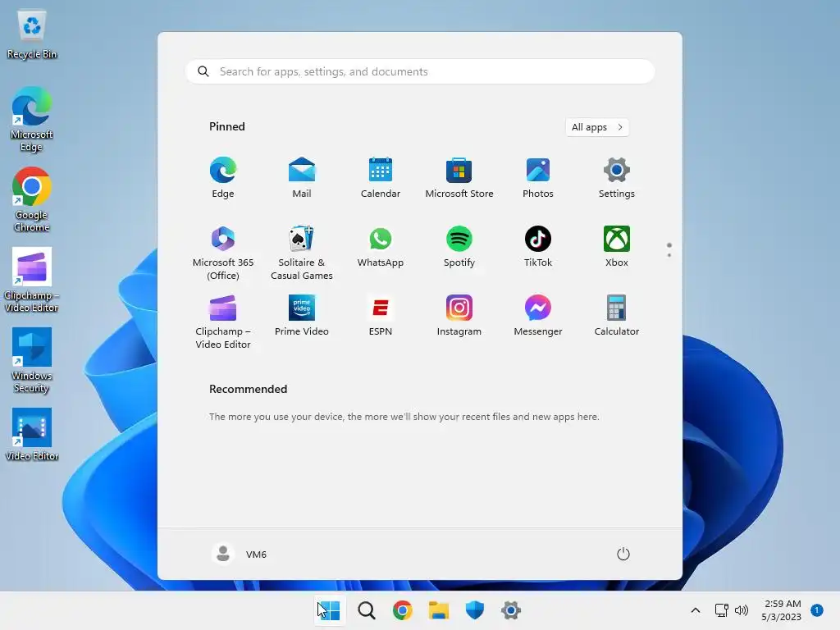Launch Prime Video
Viewport: 840px width, 630px height.
[302, 316]
